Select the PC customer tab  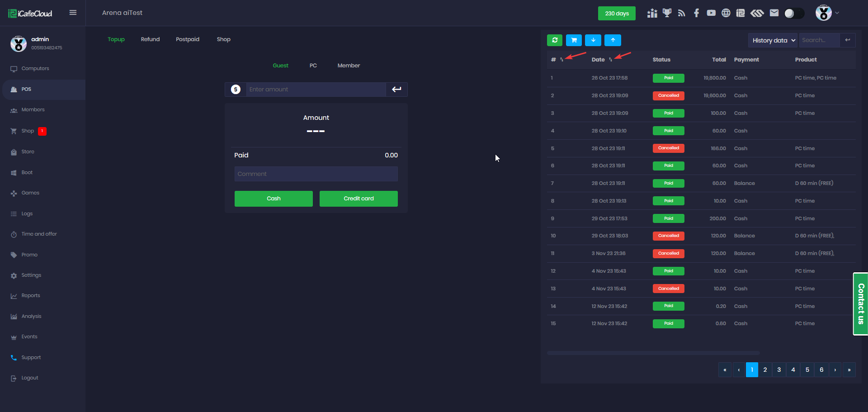(313, 66)
